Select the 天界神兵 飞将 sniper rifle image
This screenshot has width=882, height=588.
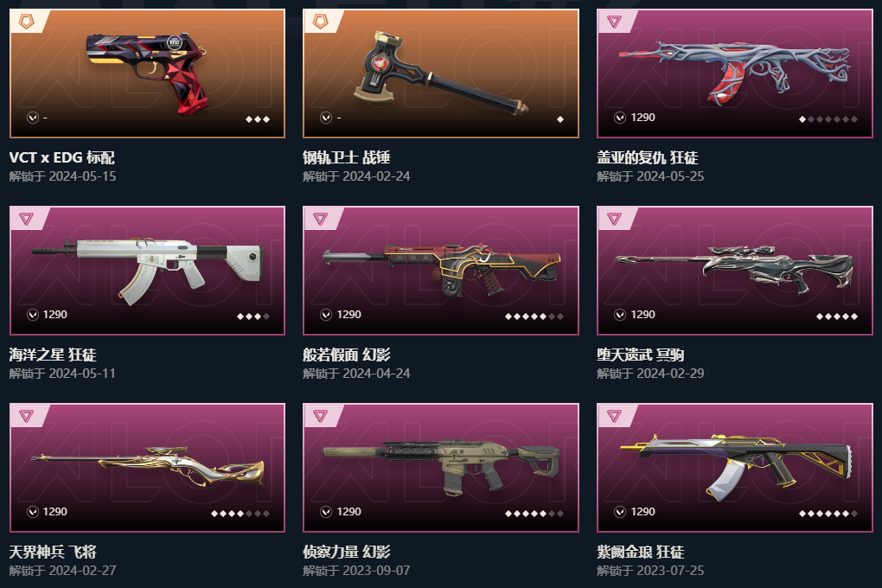pos(147,467)
